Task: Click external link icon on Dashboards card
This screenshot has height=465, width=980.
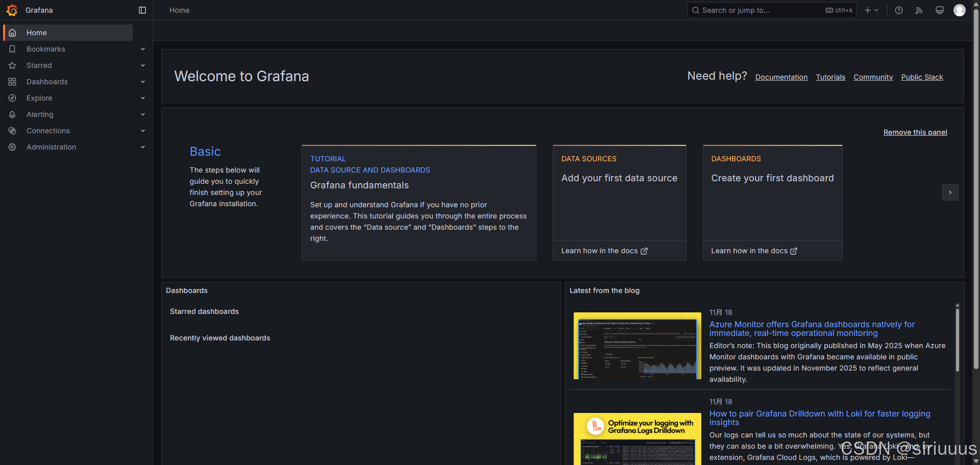Action: tap(794, 251)
